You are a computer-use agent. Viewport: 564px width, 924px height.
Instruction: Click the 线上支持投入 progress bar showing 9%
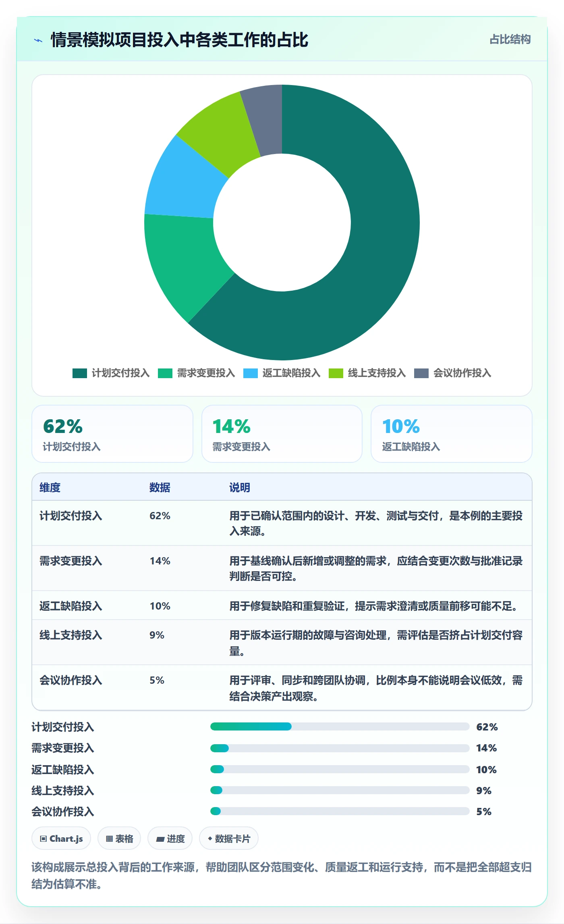coord(340,790)
